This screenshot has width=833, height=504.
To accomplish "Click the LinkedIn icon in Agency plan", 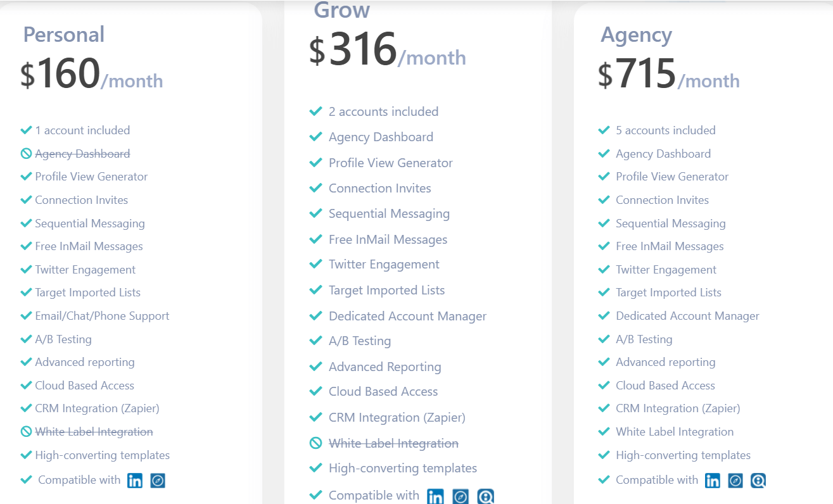I will tap(713, 481).
